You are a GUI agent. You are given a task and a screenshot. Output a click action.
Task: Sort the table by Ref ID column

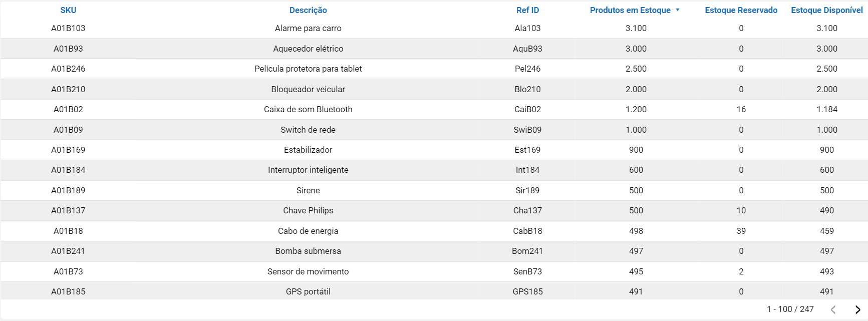527,10
